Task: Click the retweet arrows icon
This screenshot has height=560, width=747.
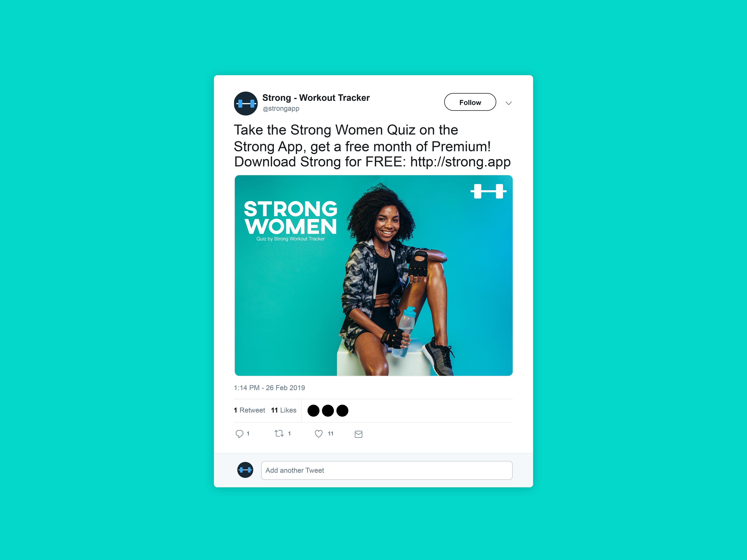Action: [x=279, y=433]
